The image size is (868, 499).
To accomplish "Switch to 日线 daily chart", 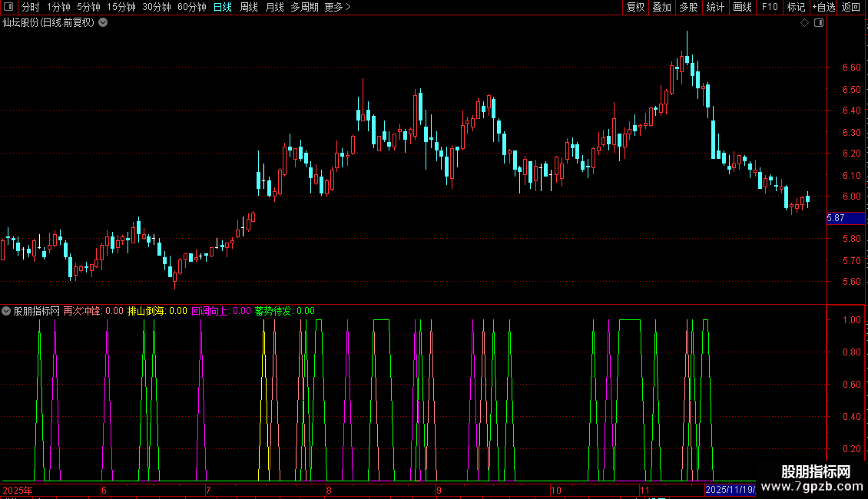I will pos(223,7).
